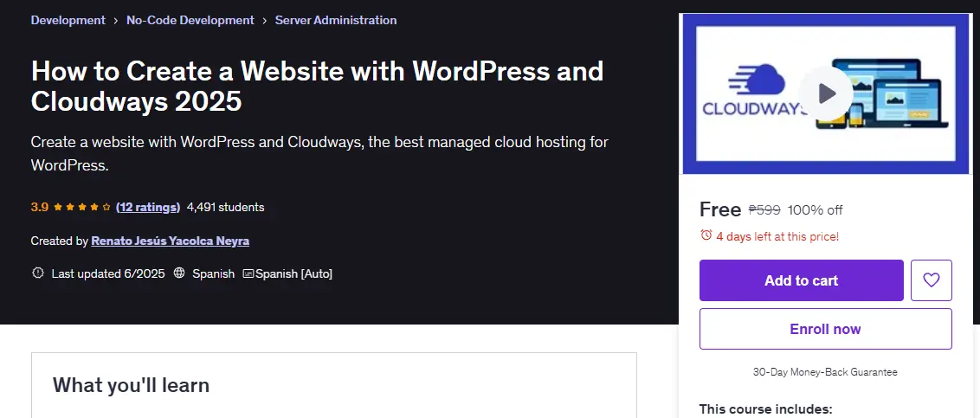Click 30-Day Money-Back Guarantee text
This screenshot has width=980, height=418.
pos(825,372)
